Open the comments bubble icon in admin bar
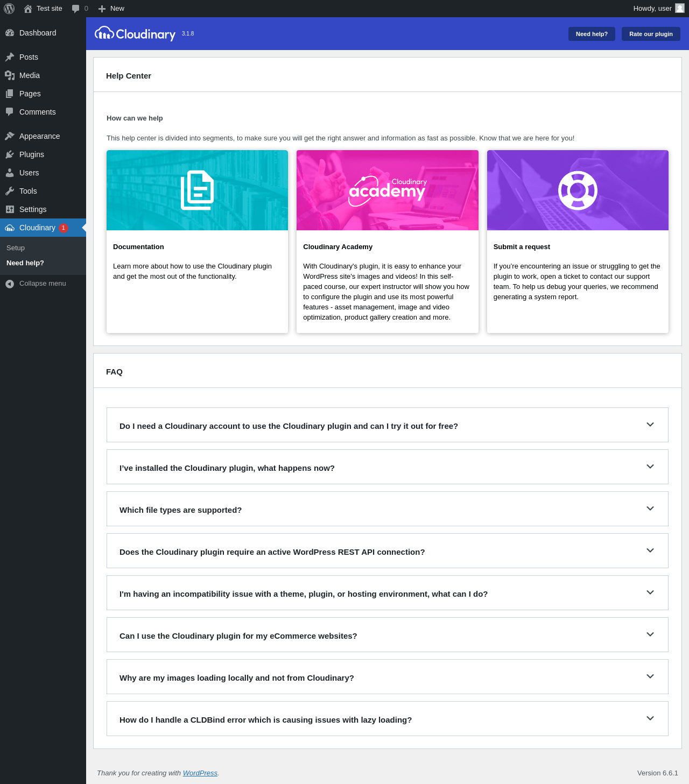 pyautogui.click(x=75, y=9)
